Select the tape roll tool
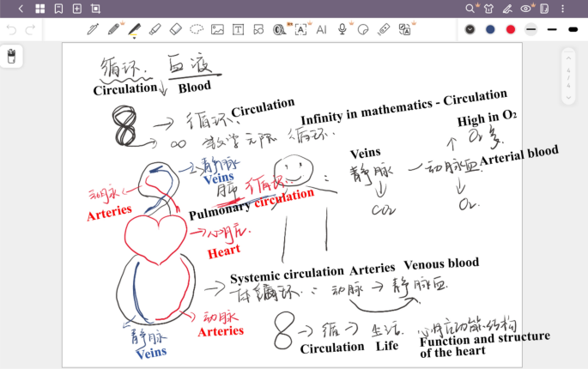 click(279, 30)
